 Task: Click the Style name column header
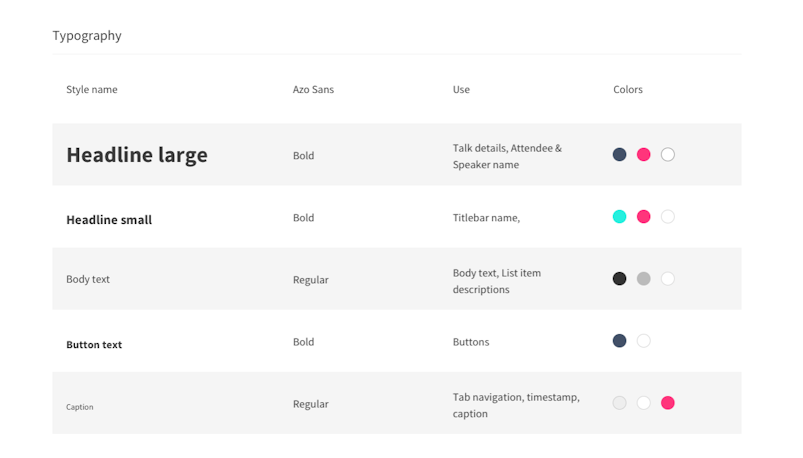tap(92, 90)
